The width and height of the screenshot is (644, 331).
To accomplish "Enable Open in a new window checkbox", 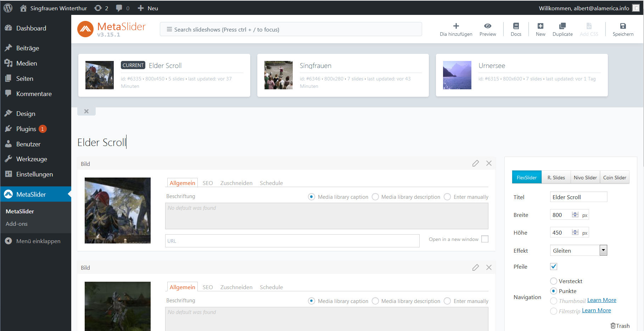I will [x=485, y=239].
